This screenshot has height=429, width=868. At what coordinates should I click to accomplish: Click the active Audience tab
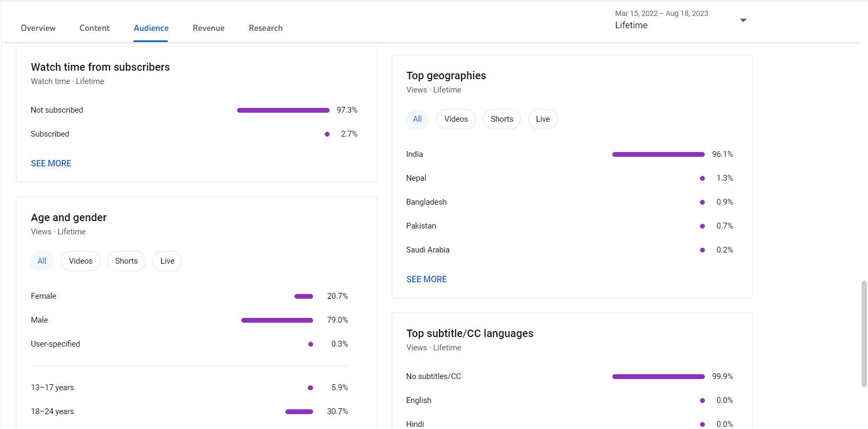click(151, 28)
